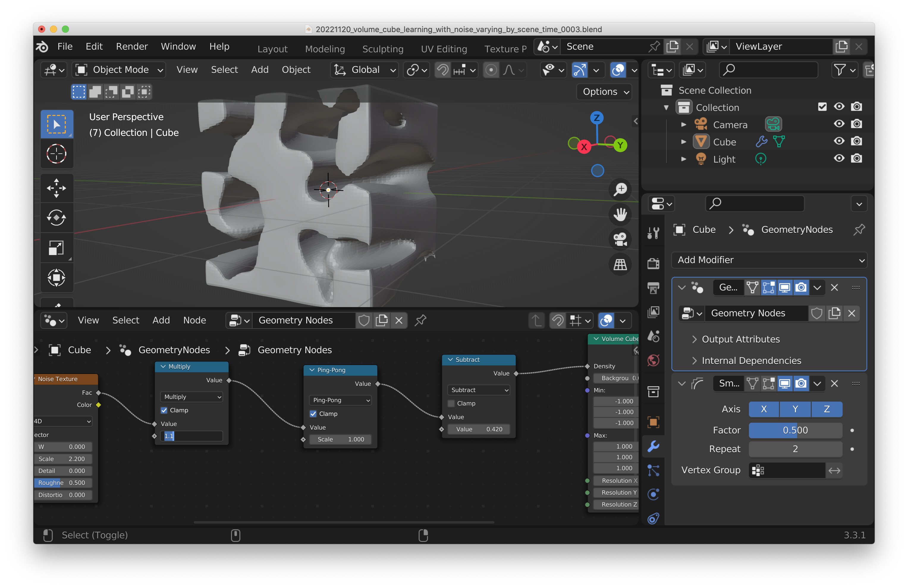Remove the Smooth modifier with X button
The width and height of the screenshot is (908, 588).
click(x=834, y=383)
